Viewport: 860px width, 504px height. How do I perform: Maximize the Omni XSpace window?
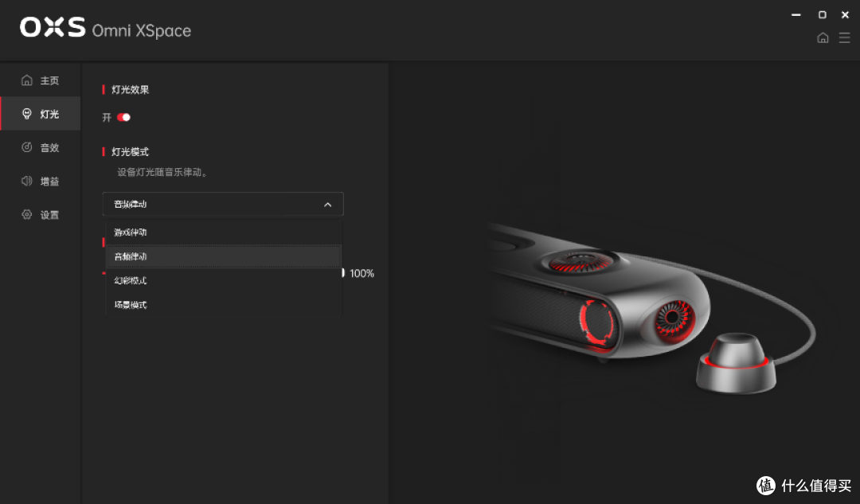(822, 15)
